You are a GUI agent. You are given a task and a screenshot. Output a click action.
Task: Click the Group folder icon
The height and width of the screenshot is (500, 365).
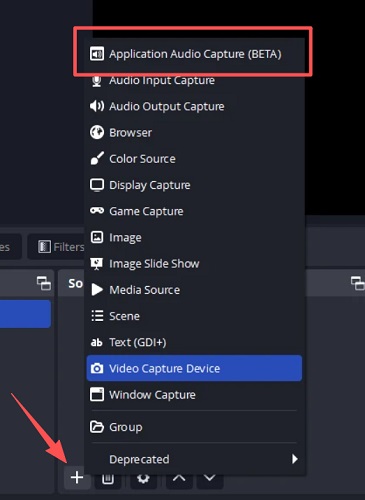click(97, 427)
